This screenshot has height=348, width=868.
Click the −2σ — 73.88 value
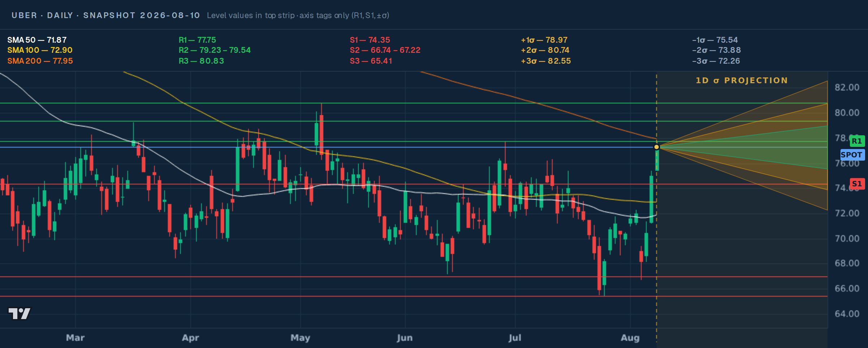pyautogui.click(x=716, y=50)
